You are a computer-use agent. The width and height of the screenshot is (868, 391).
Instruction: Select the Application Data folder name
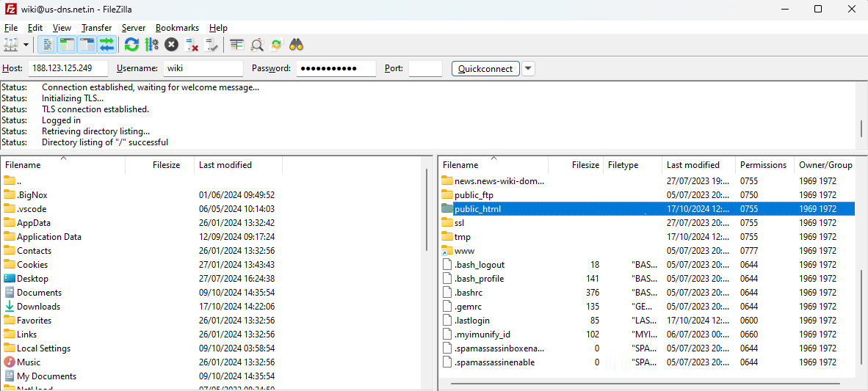coord(49,237)
